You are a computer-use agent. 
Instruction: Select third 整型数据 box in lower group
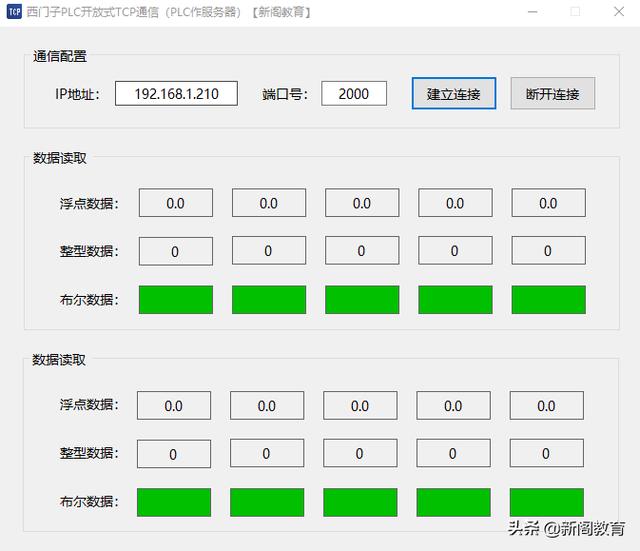pos(360,453)
